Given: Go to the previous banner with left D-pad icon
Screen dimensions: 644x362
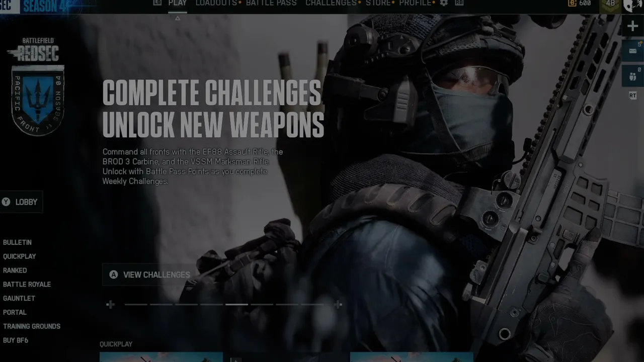Looking at the screenshot, I should [110, 304].
